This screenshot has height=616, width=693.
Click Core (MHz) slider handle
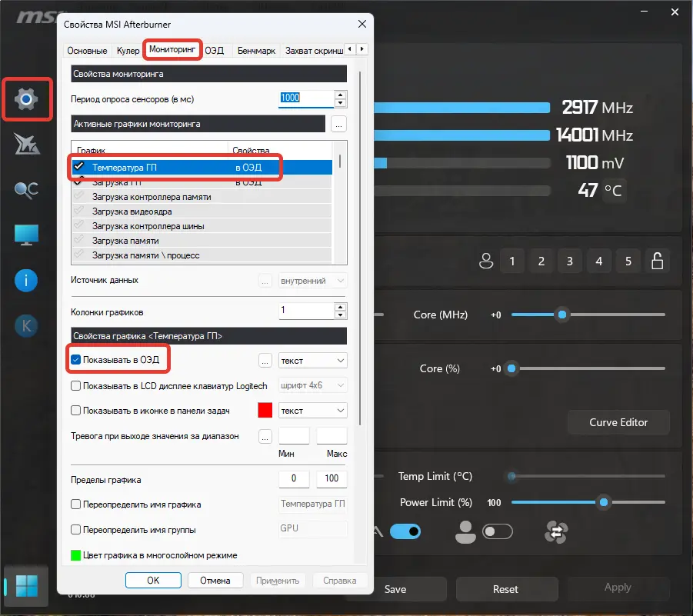coord(562,315)
